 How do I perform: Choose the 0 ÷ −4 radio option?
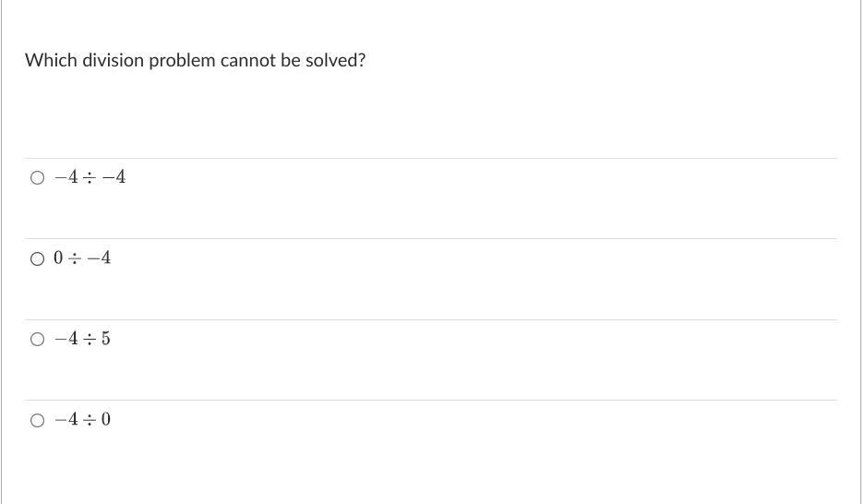pos(37,258)
